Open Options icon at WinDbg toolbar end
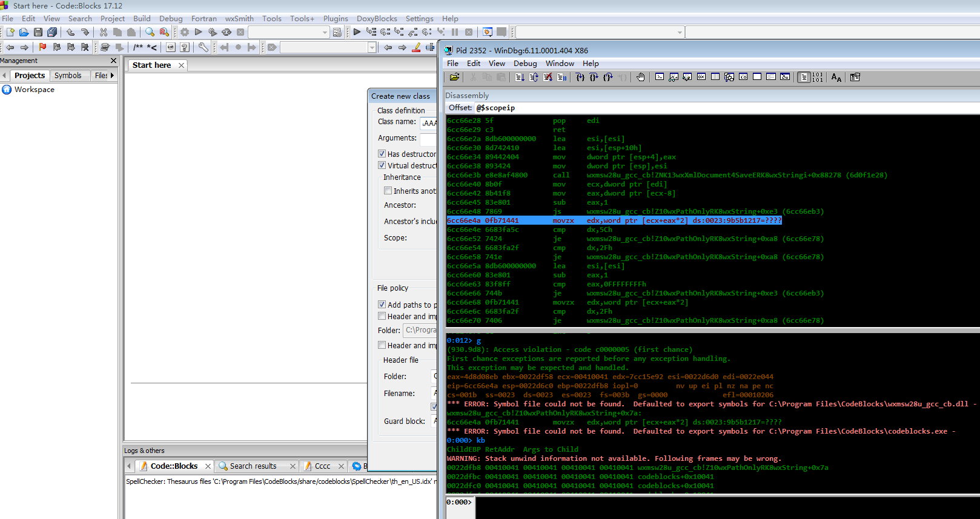980x519 pixels. click(855, 77)
